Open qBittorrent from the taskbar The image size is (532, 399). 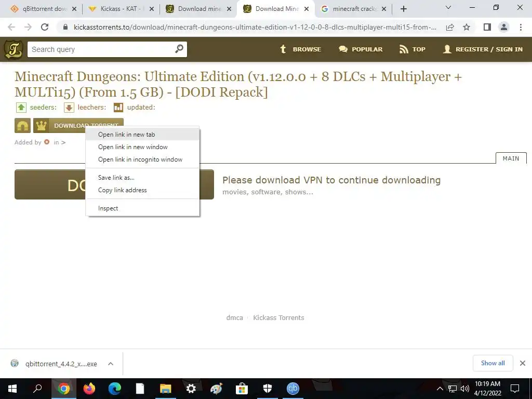coord(293,389)
